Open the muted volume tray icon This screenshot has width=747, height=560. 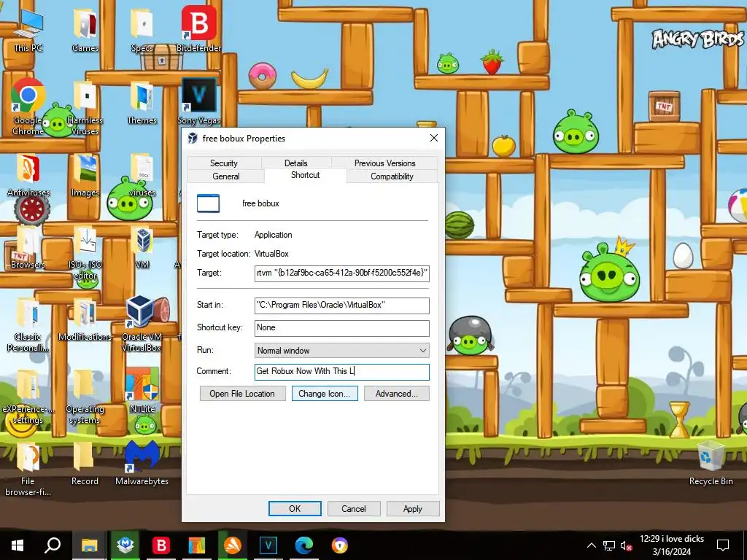[x=626, y=545]
